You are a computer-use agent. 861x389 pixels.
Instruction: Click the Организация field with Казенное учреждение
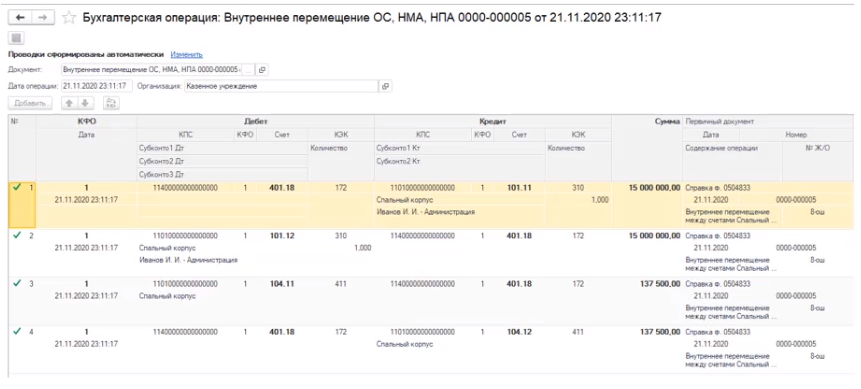281,86
